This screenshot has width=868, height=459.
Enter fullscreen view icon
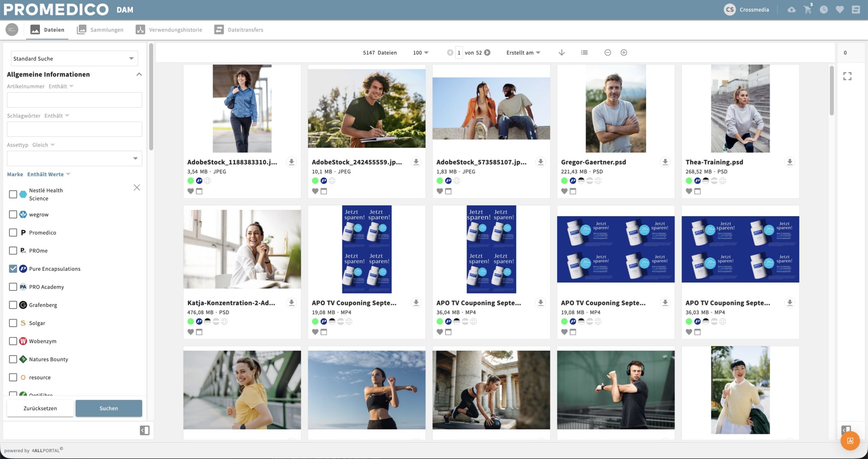pyautogui.click(x=847, y=76)
